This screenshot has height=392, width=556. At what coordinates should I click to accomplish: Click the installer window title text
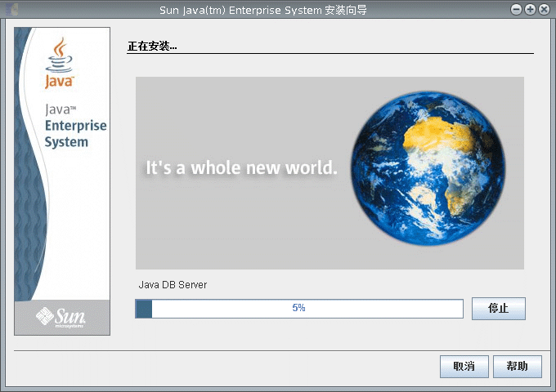(263, 10)
